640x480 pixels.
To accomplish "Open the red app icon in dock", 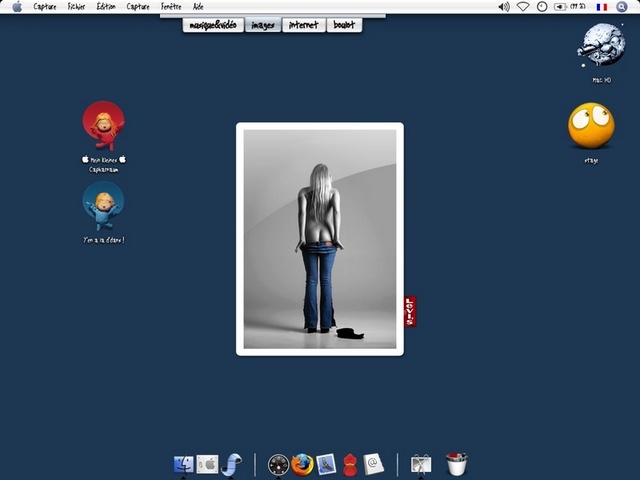I will point(349,464).
